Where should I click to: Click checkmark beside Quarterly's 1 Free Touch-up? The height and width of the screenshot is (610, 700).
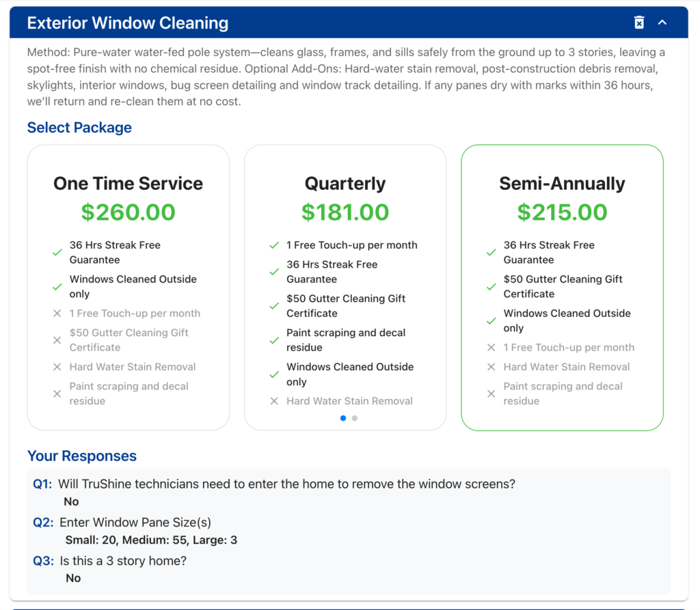[274, 246]
